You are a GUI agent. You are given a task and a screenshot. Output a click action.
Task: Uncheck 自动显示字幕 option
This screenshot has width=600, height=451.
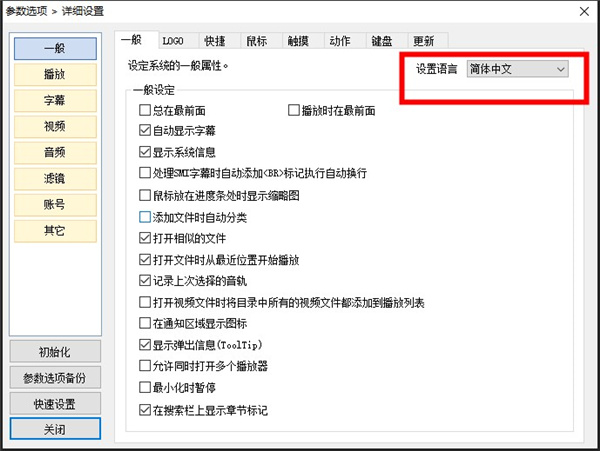[x=145, y=131]
